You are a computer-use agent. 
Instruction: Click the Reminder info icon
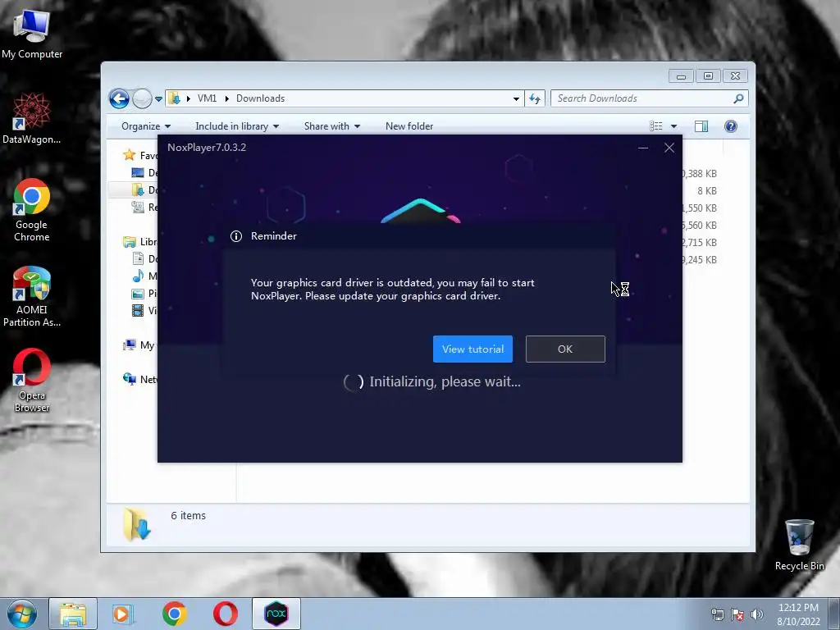click(235, 236)
